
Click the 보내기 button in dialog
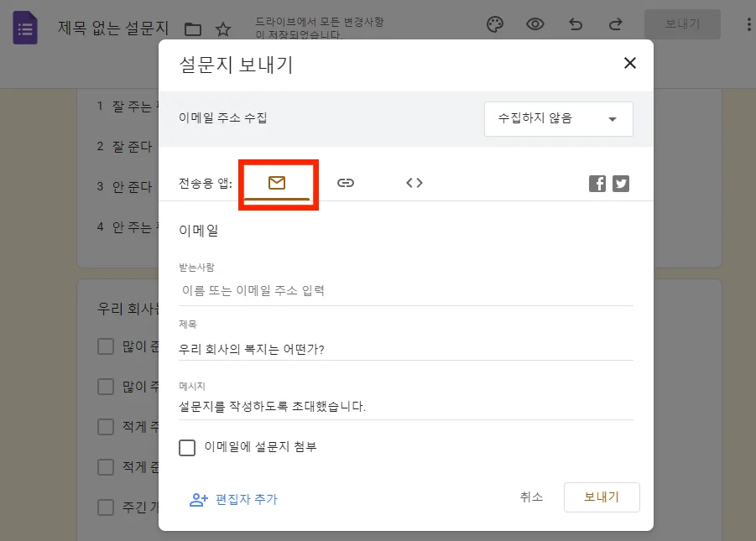click(602, 497)
